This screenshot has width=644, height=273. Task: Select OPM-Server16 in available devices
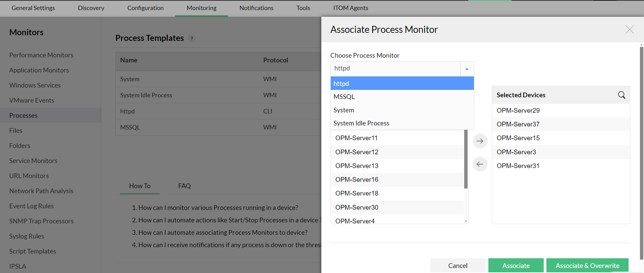357,179
